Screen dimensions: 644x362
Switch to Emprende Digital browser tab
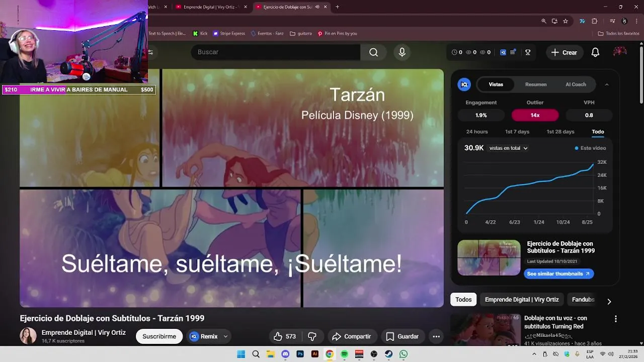[x=211, y=7]
